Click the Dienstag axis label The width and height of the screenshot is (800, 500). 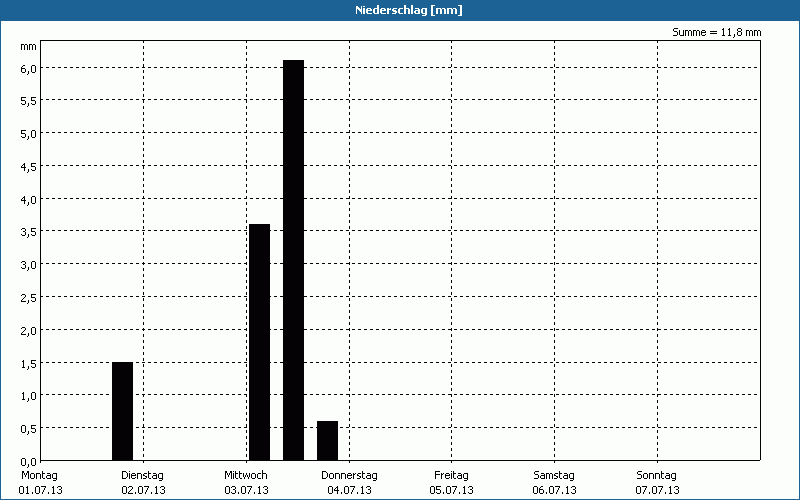tap(142, 475)
